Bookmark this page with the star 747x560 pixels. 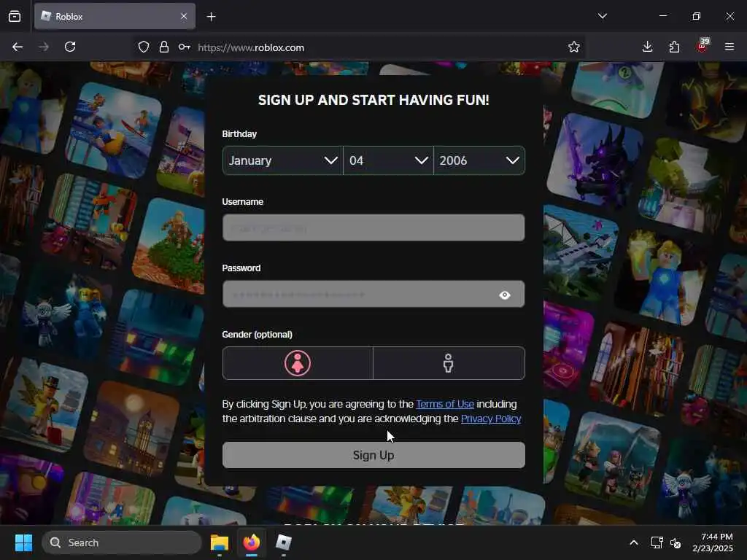tap(574, 47)
